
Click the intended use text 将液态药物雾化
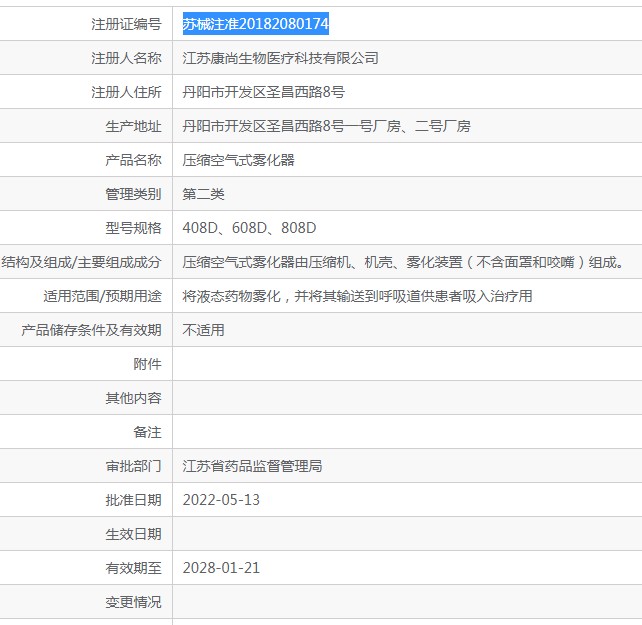(357, 296)
